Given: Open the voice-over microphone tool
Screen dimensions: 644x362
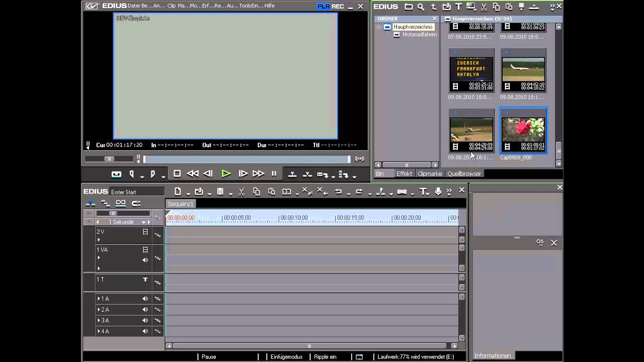Looking at the screenshot, I should (x=438, y=192).
